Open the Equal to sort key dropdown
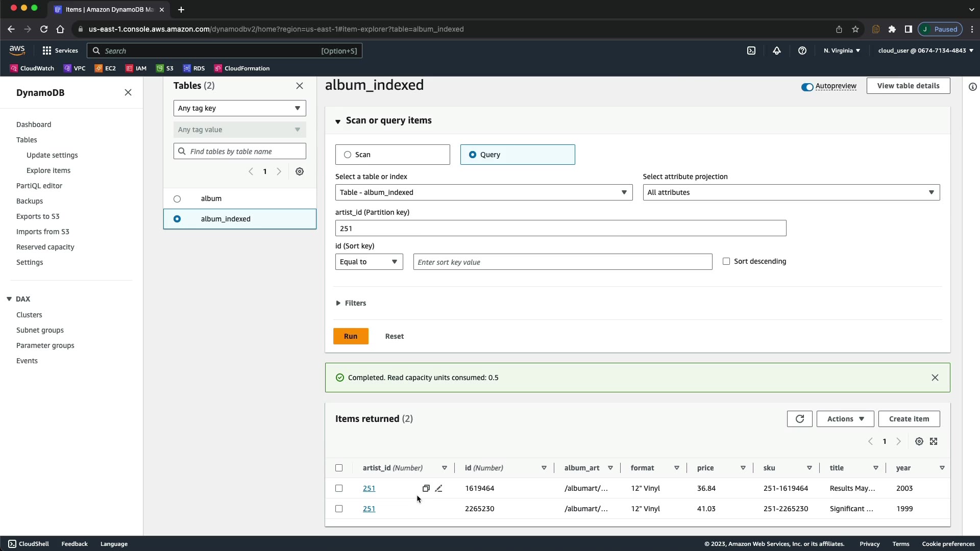This screenshot has height=551, width=980. pyautogui.click(x=369, y=262)
